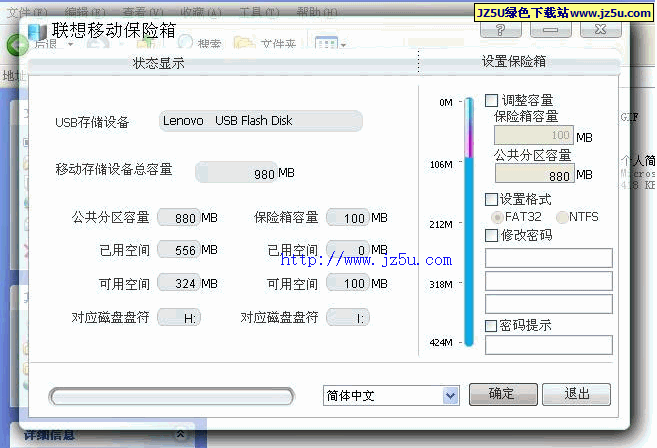Click the total capacity 980 value
657x448 pixels.
click(x=236, y=172)
